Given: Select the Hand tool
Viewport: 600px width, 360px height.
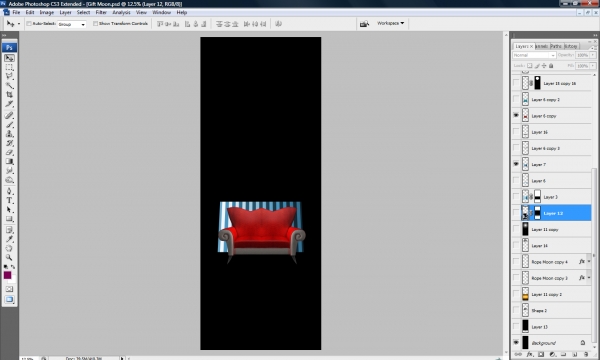Looking at the screenshot, I should (x=10, y=248).
